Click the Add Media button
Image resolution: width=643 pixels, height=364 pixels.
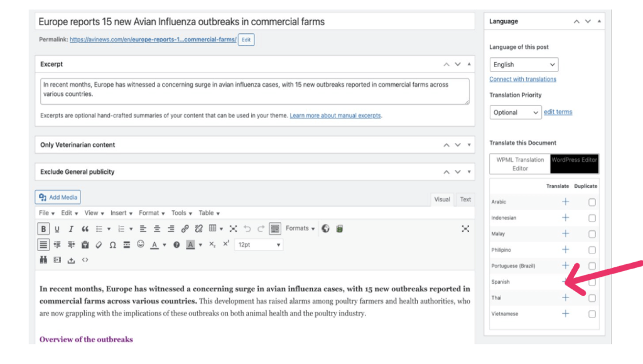point(58,197)
